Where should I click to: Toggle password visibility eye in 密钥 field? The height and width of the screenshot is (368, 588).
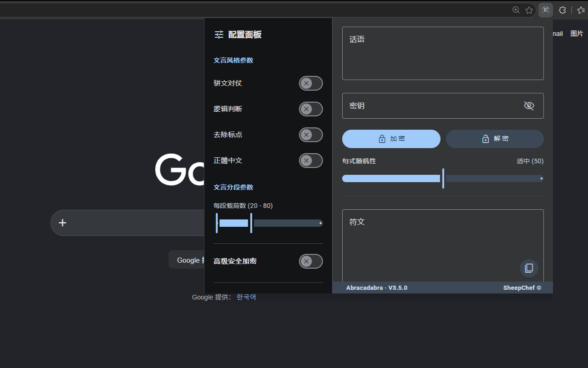click(529, 106)
